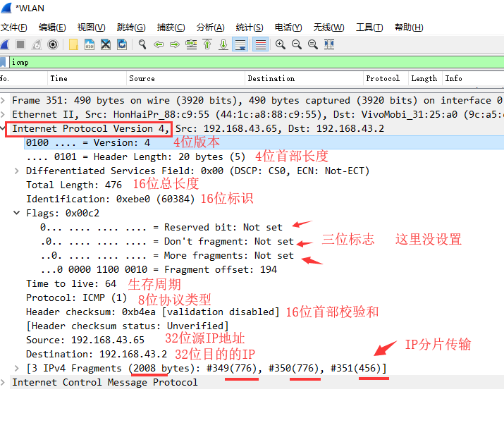504x430 pixels.
Task: Toggle auto-scroll during live capture
Action: 240,44
